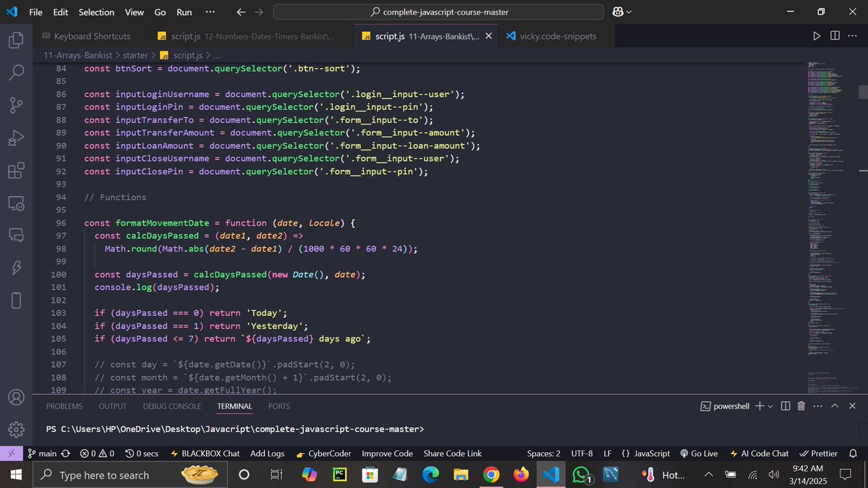Open the additional menus ellipsis in menu bar
The image size is (868, 488).
pos(210,12)
